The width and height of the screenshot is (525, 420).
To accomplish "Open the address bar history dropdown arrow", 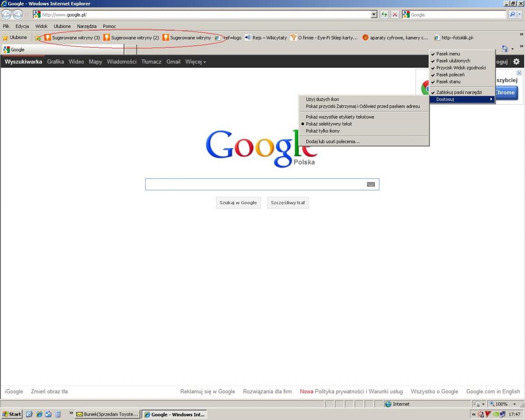I will point(374,14).
